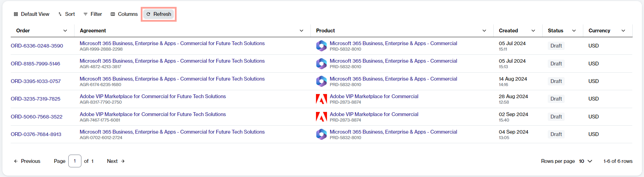Open order ORD-6336-0248-3590
Screen dimensions: 644x177
click(37, 46)
